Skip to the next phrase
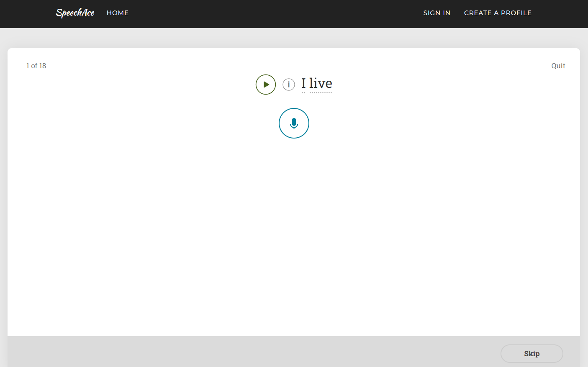Viewport: 588px width, 367px height. (x=532, y=354)
